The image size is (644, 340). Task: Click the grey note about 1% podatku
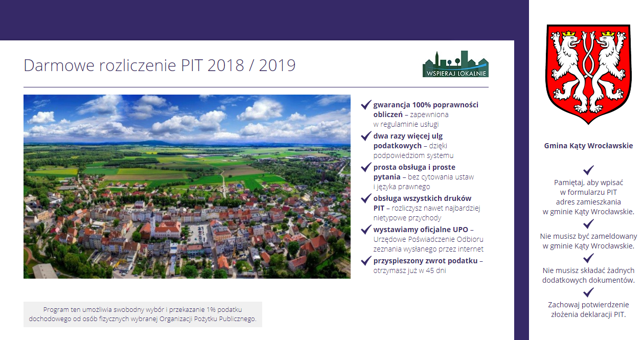[143, 314]
